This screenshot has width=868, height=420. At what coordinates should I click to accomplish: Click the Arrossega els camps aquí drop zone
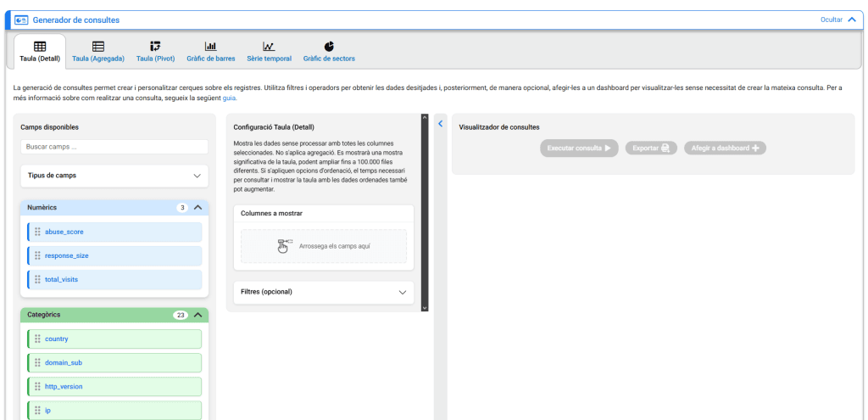(x=324, y=246)
